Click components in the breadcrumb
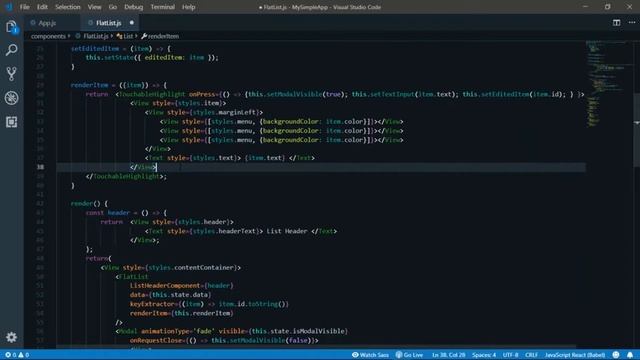Screen dimensions: 640x360 click(x=48, y=36)
